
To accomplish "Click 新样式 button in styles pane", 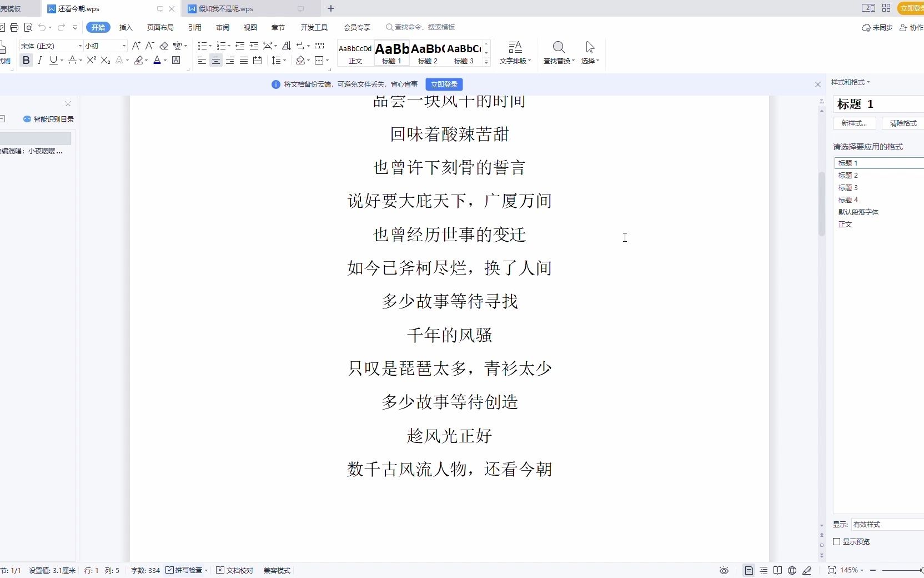I will tap(854, 123).
